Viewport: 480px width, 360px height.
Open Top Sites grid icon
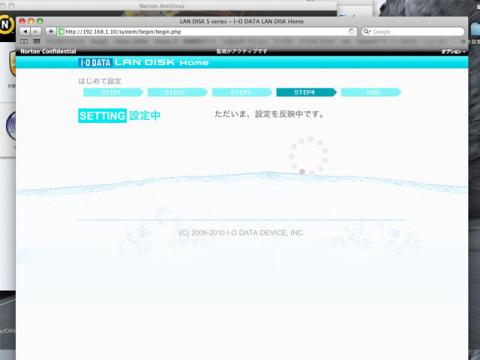coord(37,41)
